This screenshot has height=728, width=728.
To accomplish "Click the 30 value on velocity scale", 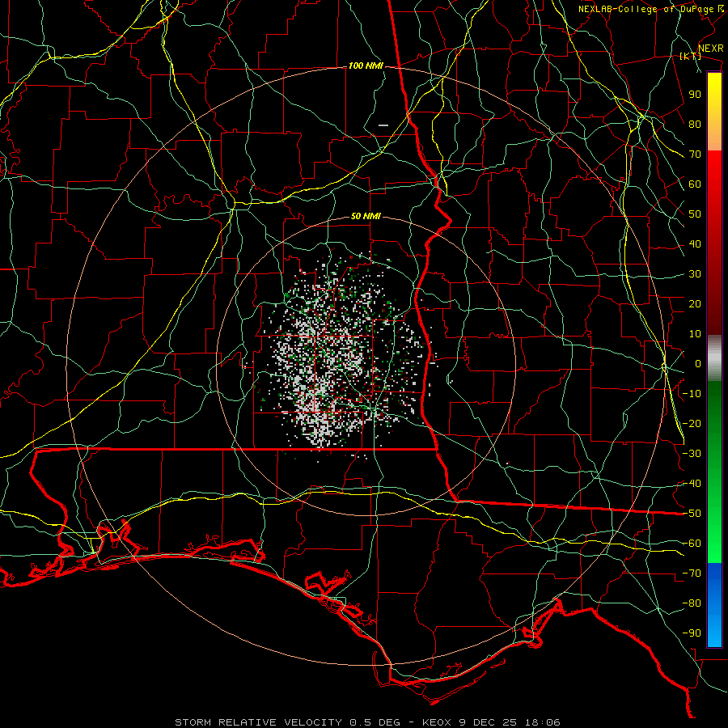I will click(x=695, y=274).
